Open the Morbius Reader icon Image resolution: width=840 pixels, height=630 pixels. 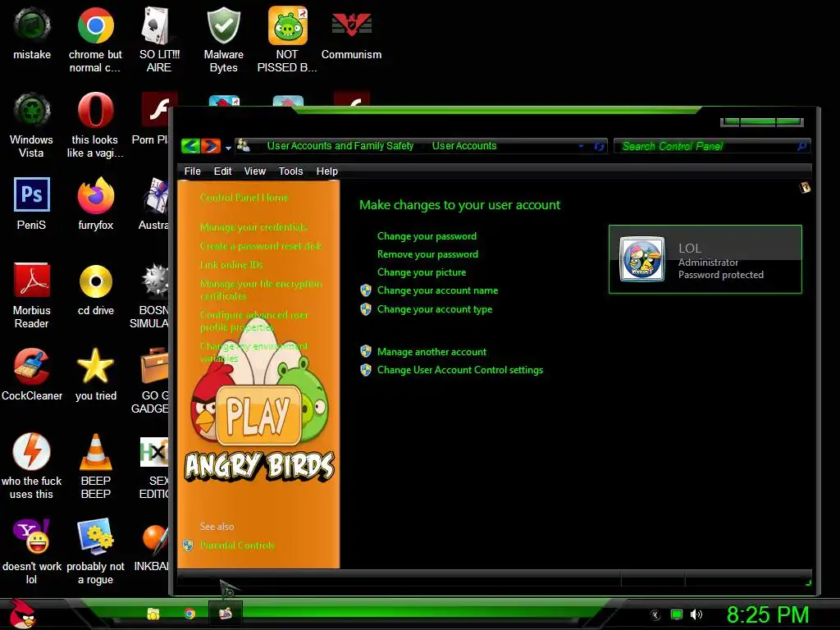pos(32,296)
